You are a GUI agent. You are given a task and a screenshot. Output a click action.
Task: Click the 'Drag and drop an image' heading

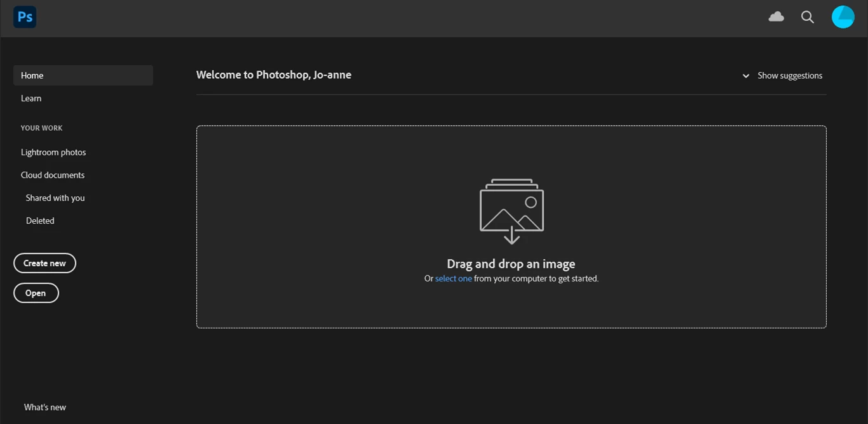511,264
